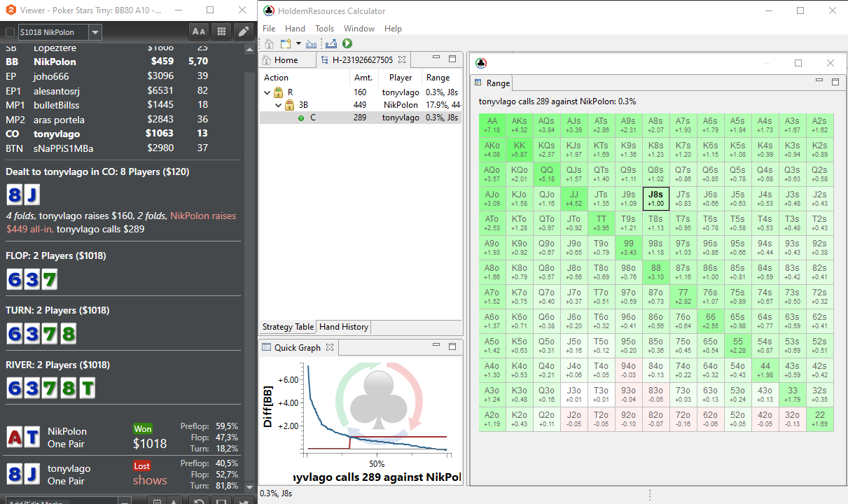Screen dimensions: 848x504
Task: Open the Tools menu
Action: (325, 29)
